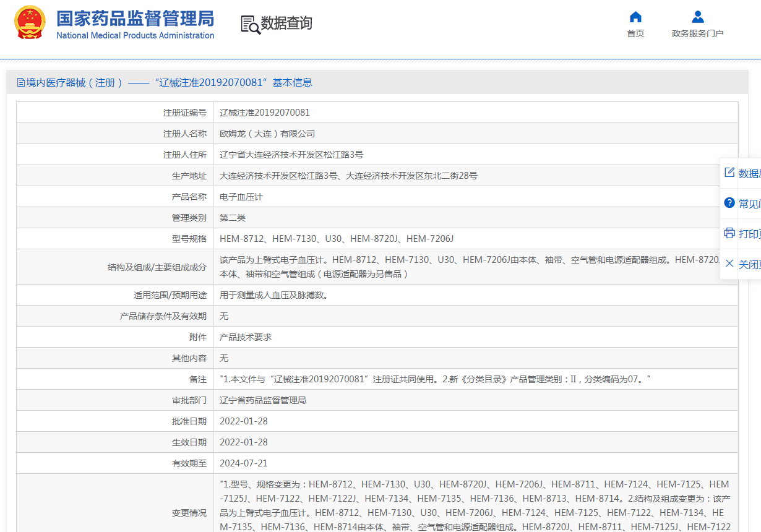Open the 首页 home icon
761x532 pixels.
(635, 17)
